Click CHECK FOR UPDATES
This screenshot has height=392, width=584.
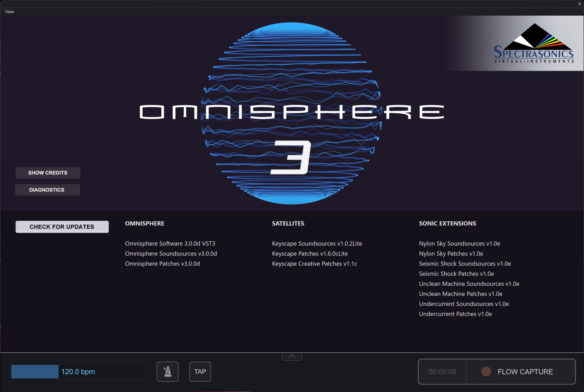62,227
